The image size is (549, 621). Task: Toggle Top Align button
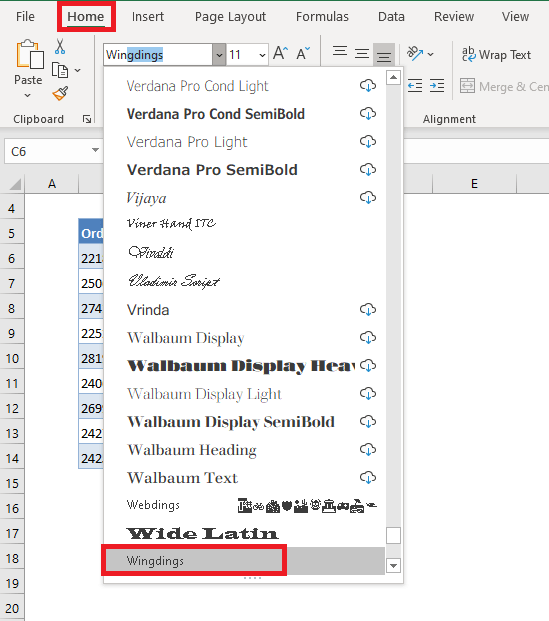click(340, 52)
